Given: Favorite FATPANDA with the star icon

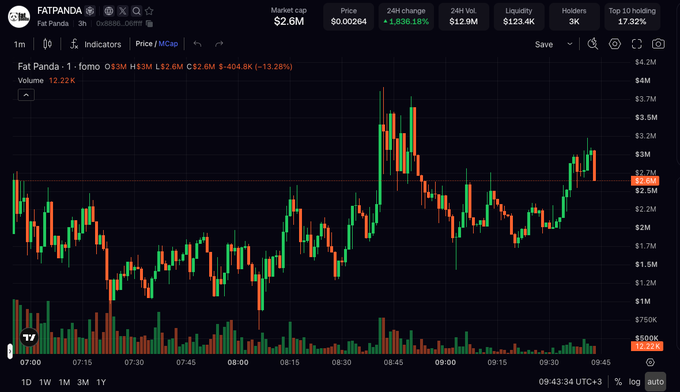Looking at the screenshot, I should 149,11.
